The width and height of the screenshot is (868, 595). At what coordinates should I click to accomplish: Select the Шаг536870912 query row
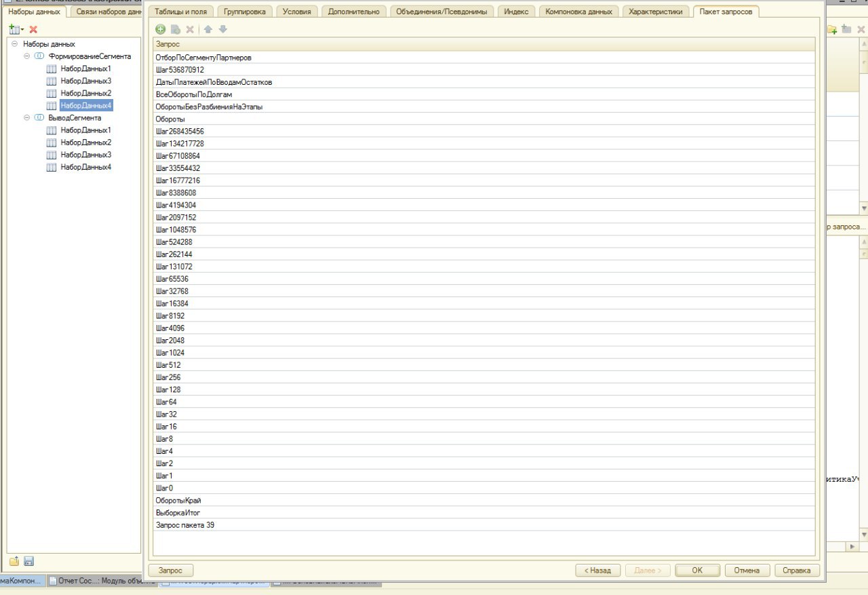coord(484,70)
